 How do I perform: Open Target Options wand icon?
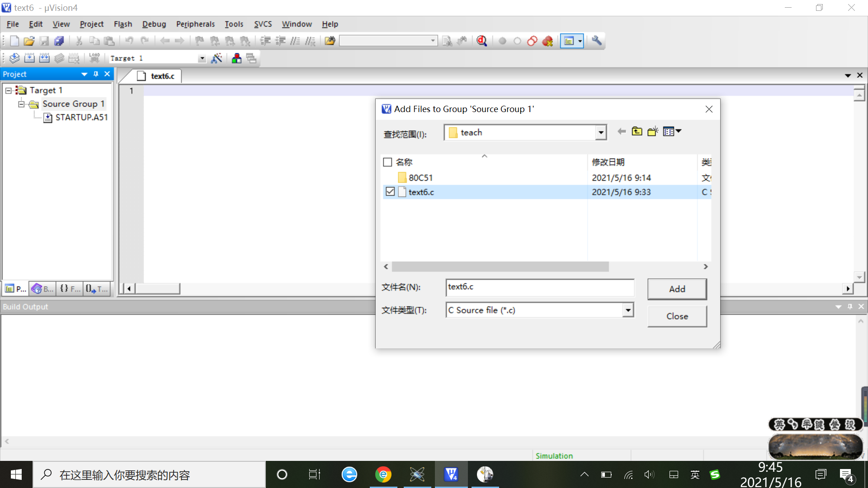click(217, 58)
